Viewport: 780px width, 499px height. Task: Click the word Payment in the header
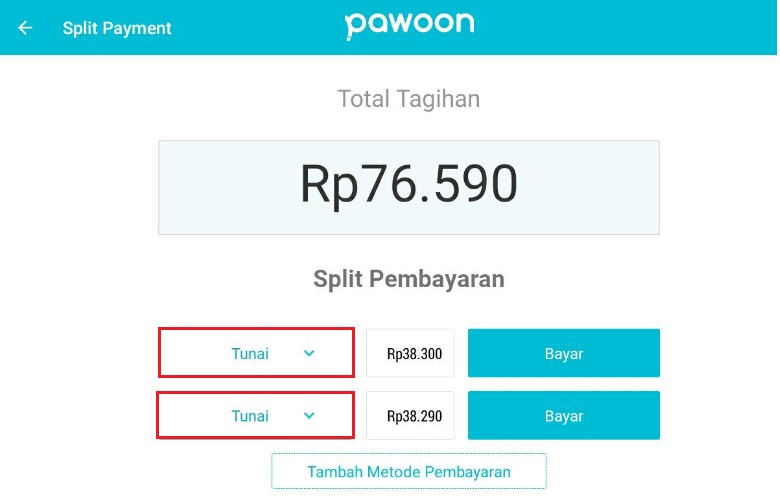[136, 29]
